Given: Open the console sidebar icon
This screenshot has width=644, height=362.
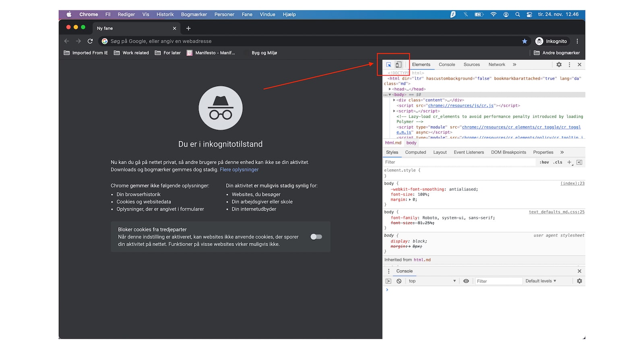Looking at the screenshot, I should 388,281.
